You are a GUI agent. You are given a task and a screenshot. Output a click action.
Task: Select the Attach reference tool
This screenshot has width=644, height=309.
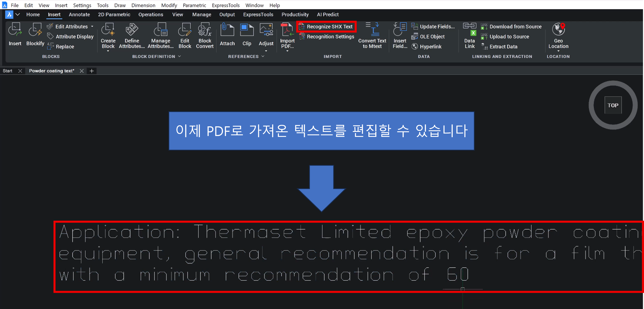point(227,35)
